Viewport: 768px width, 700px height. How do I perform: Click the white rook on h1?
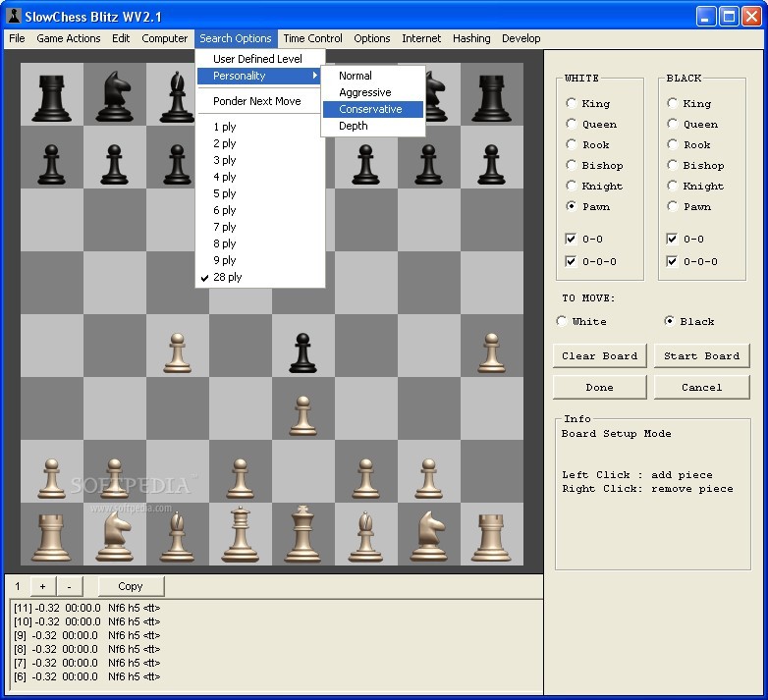491,537
